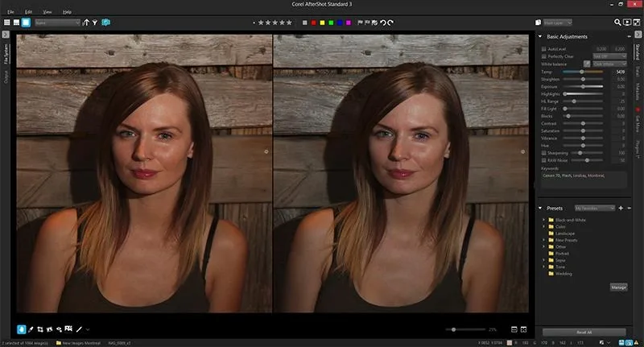644x347 pixels.
Task: Toggle sort direction arrow
Action: [x=86, y=23]
